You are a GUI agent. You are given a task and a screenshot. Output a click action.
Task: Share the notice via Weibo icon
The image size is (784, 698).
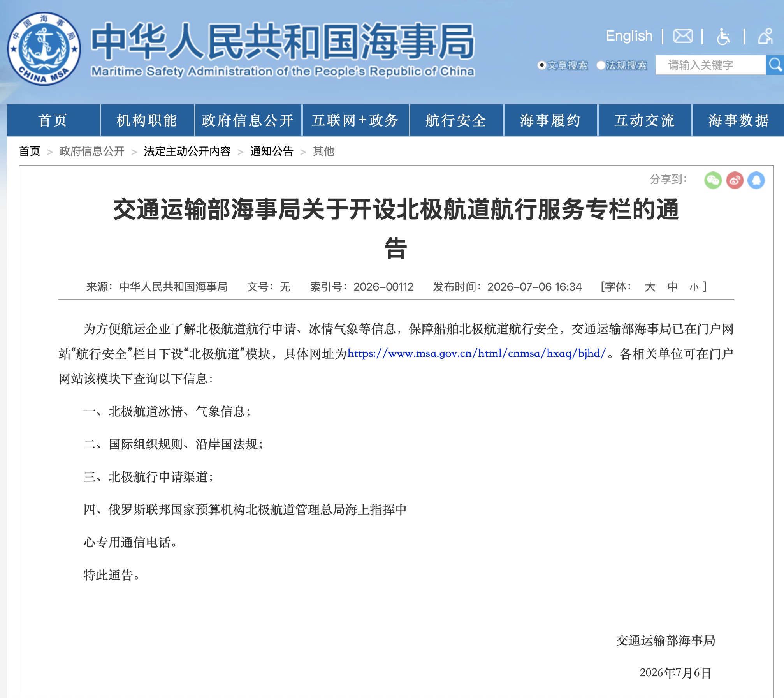coord(735,180)
